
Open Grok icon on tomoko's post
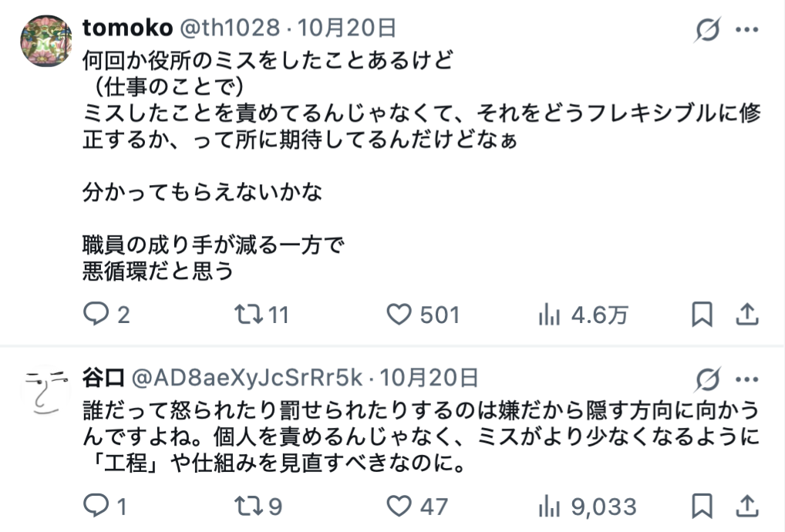pos(706,30)
